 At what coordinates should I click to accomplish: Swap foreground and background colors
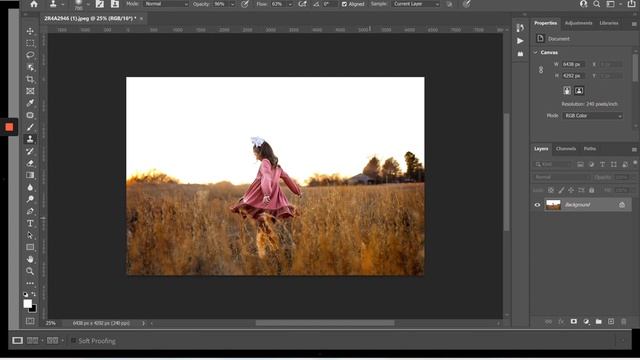point(33,294)
